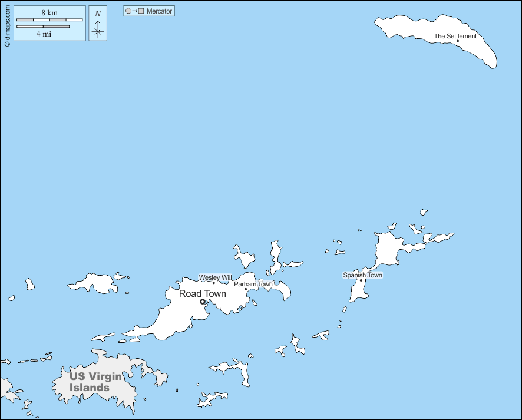Click the Wesley Will dot marker
This screenshot has height=420, width=522.
pos(214,283)
